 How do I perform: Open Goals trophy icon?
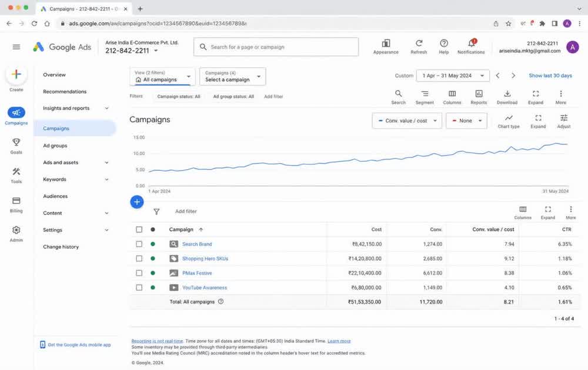coord(16,142)
